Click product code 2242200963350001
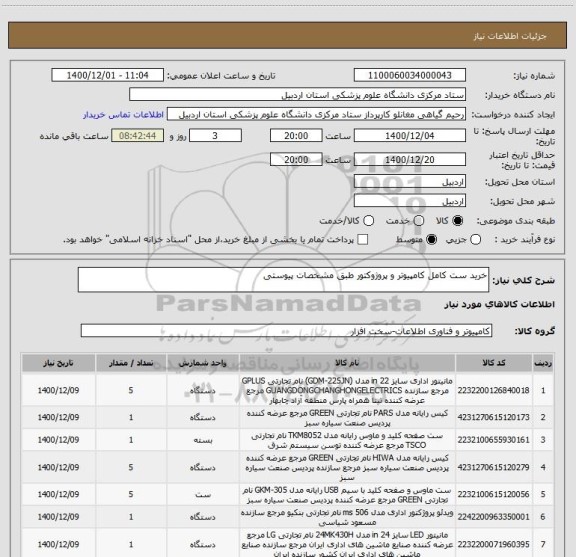Screen dimensions: 576x557 click(x=493, y=517)
